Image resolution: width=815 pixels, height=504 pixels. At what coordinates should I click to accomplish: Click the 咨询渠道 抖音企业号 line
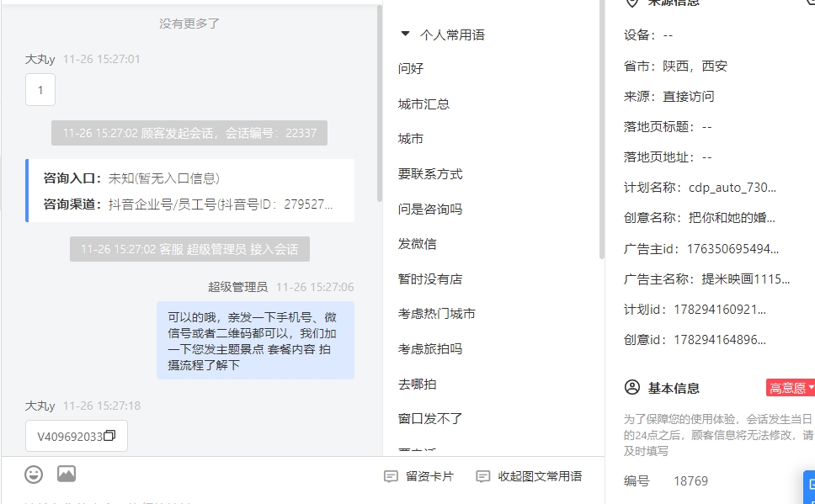point(188,204)
